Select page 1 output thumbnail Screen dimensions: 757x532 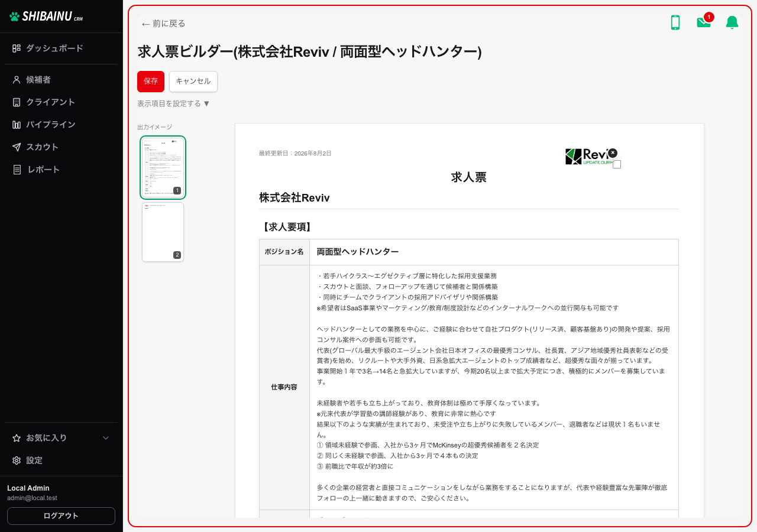163,167
